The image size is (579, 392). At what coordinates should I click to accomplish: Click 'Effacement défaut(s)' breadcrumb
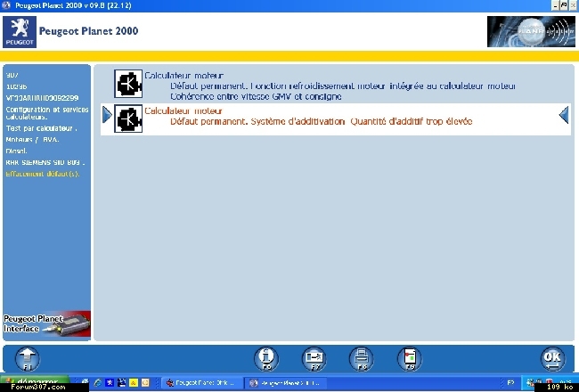click(x=43, y=174)
